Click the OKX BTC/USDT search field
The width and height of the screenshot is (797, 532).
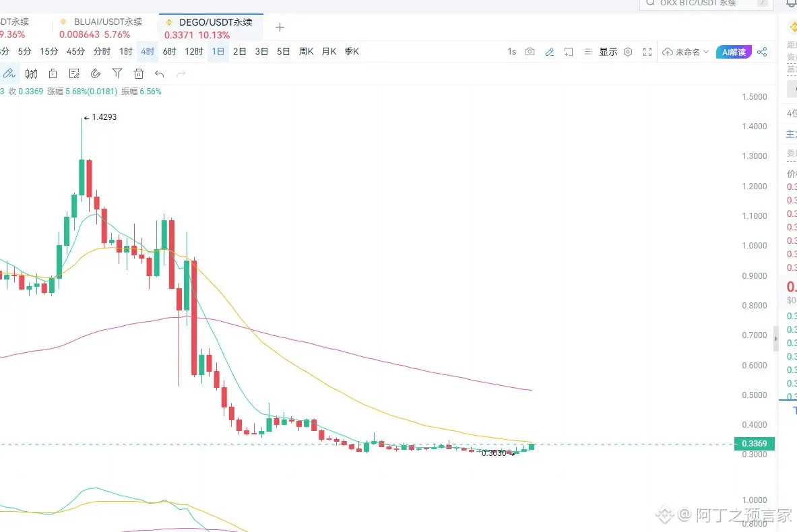pyautogui.click(x=707, y=3)
